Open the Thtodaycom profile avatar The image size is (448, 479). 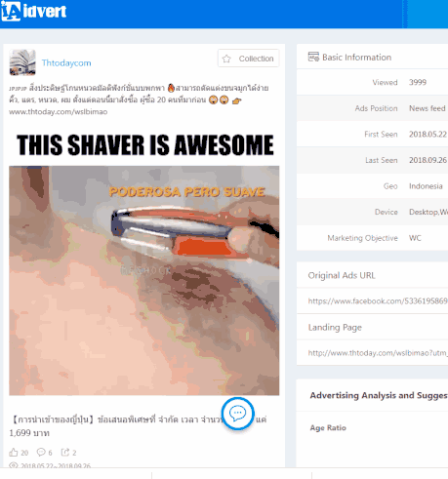(22, 62)
